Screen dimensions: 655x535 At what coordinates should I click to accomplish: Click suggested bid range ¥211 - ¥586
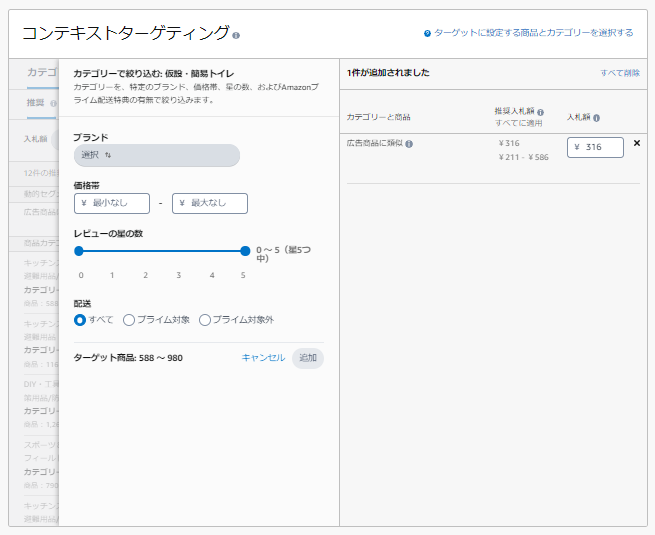coord(523,157)
